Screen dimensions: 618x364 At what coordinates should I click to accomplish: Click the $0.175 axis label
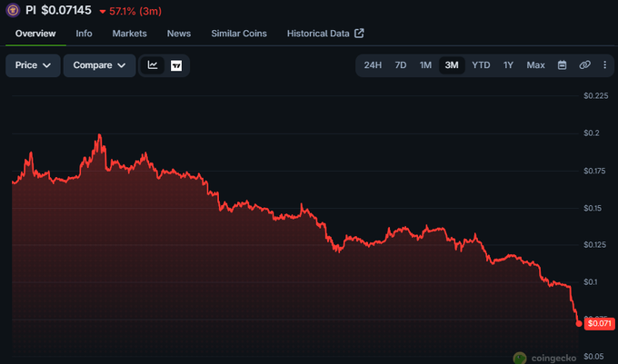594,171
